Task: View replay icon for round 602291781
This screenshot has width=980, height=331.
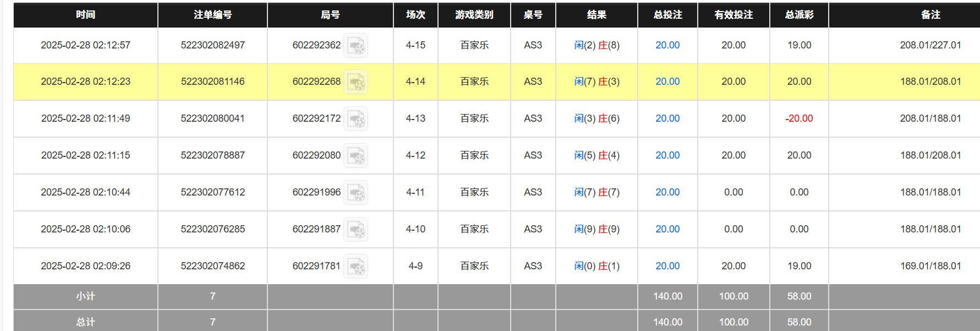Action: pyautogui.click(x=355, y=267)
